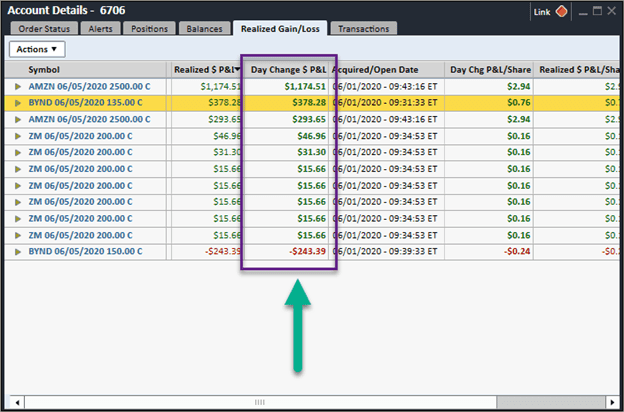Click the horizontal scrollbar left arrow
624x412 pixels.
click(17, 402)
